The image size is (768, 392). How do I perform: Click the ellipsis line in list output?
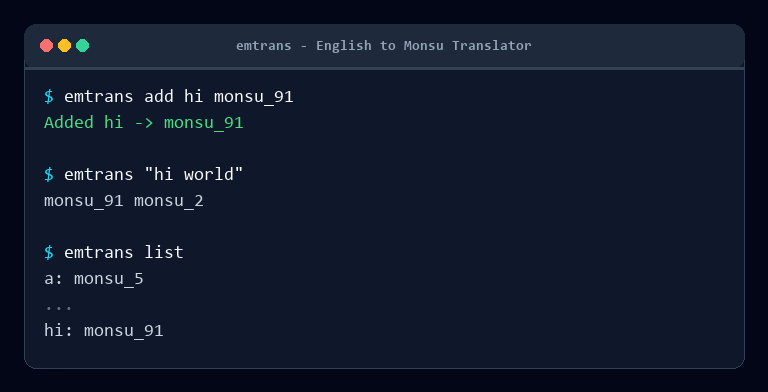58,308
